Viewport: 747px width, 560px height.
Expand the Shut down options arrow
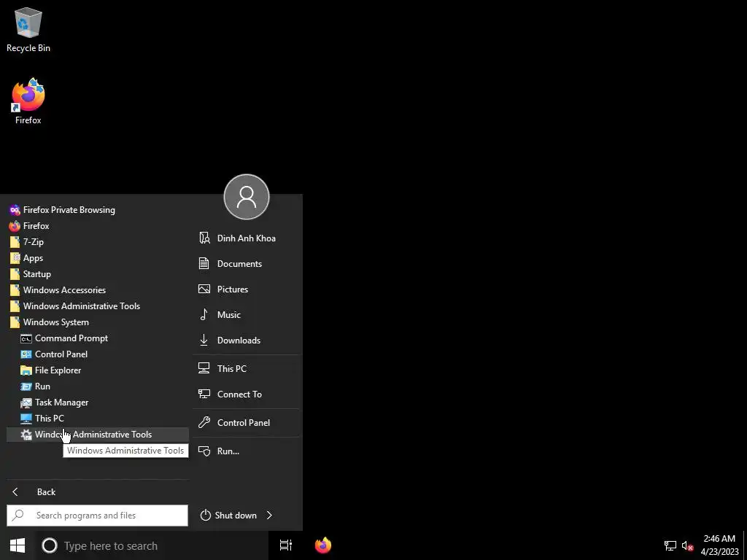(270, 516)
